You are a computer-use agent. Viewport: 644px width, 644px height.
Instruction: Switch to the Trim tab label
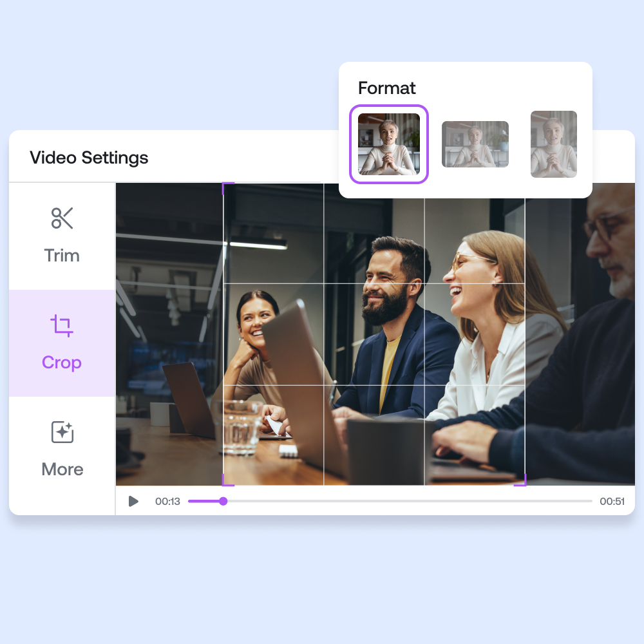click(x=62, y=256)
